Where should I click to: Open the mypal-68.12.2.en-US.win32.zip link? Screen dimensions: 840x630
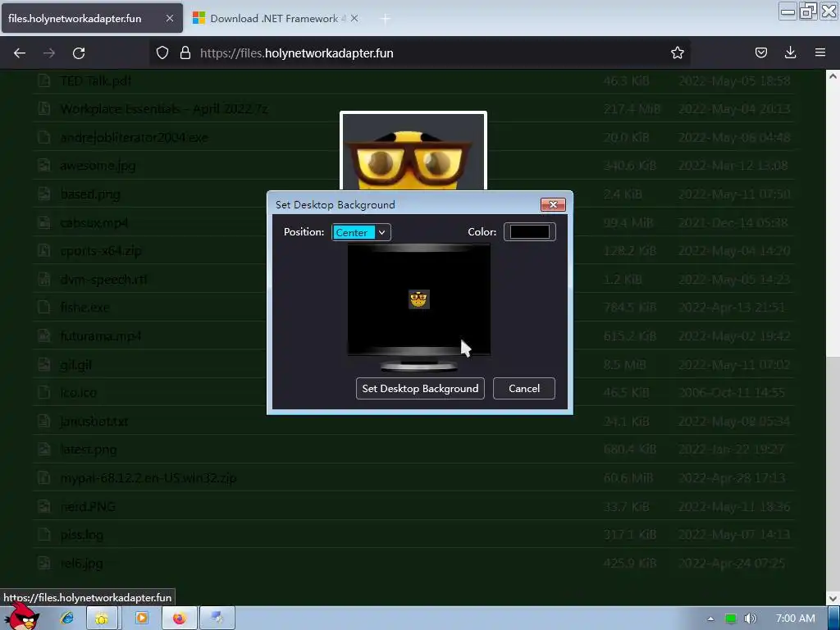(148, 478)
